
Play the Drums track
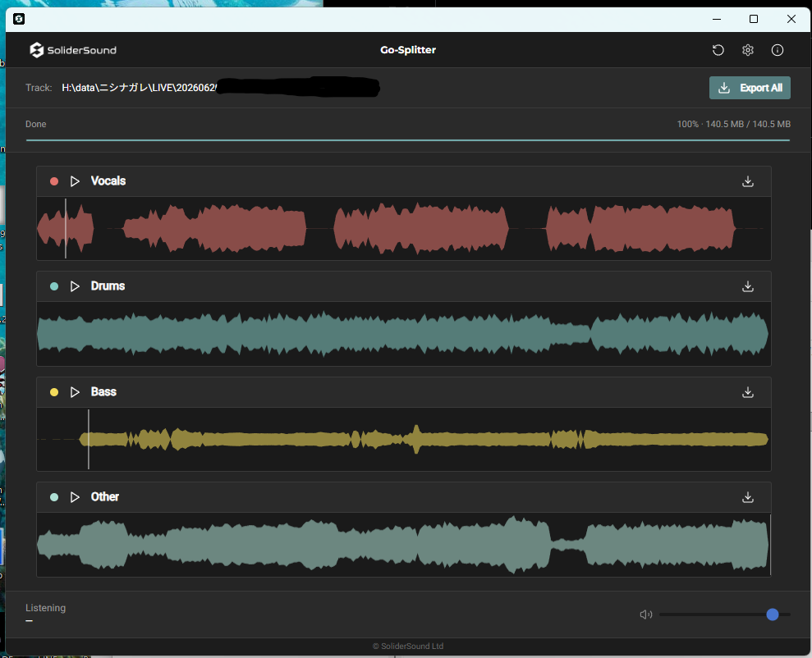click(75, 286)
